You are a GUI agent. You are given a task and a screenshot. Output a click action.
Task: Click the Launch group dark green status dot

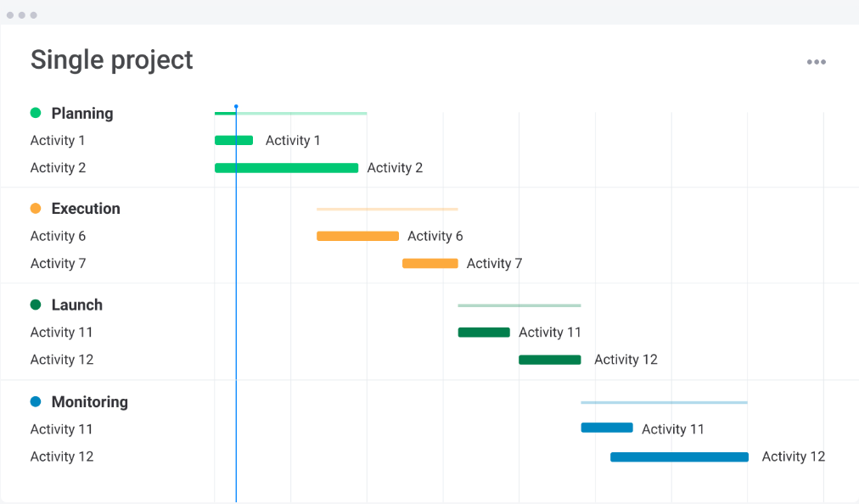point(34,305)
